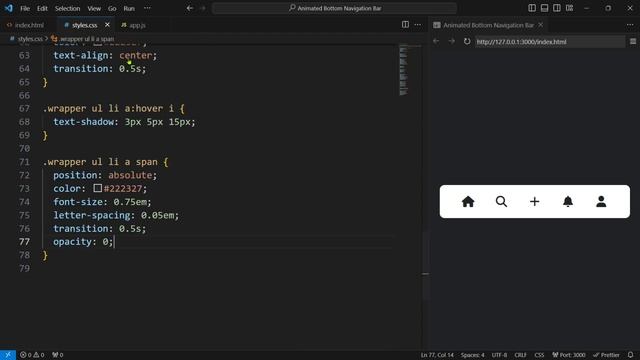Click the plus icon in navigation bar
640x360 pixels.
point(535,202)
